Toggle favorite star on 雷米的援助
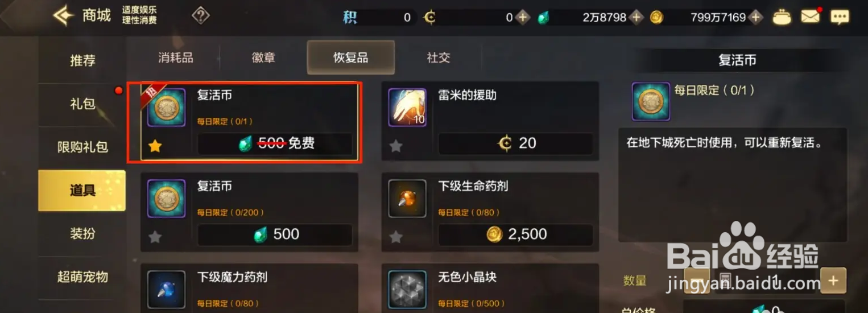868x313 pixels. (x=396, y=146)
